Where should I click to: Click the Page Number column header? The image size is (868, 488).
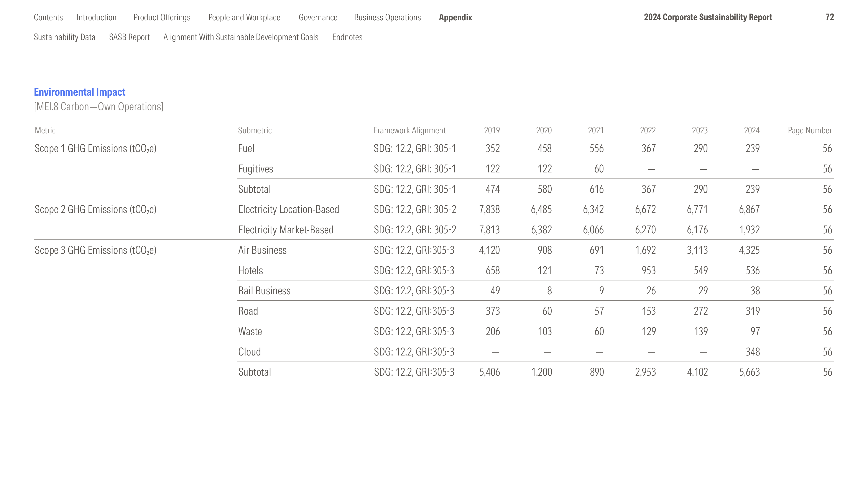tap(810, 130)
